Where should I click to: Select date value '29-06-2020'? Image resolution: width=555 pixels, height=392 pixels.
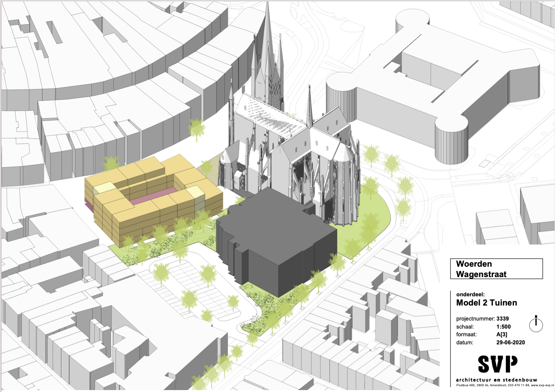point(511,342)
